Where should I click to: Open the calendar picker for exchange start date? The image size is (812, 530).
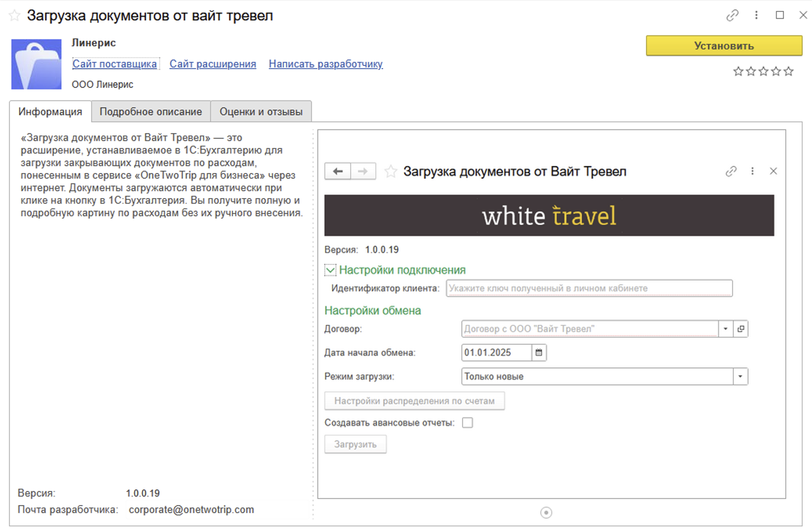pos(539,353)
